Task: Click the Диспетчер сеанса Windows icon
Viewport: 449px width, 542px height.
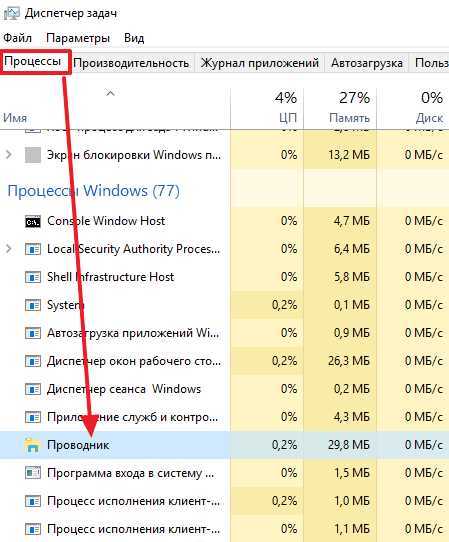Action: (33, 389)
